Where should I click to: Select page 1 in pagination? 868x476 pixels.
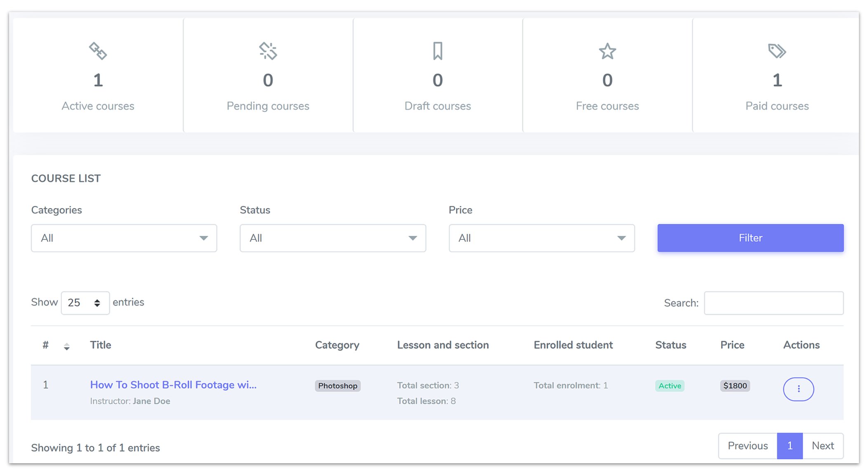[x=790, y=446]
